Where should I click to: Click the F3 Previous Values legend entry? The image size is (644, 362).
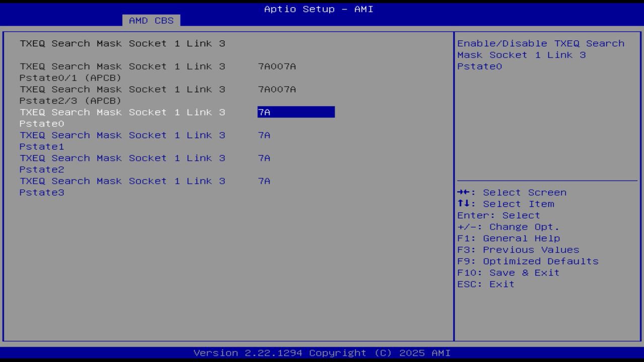[x=517, y=249]
